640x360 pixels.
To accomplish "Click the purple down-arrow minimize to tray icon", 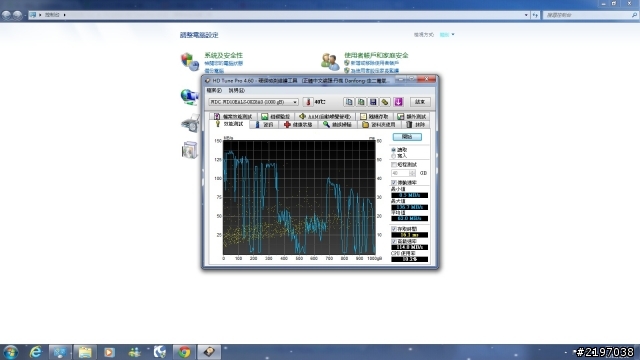I will pos(398,102).
